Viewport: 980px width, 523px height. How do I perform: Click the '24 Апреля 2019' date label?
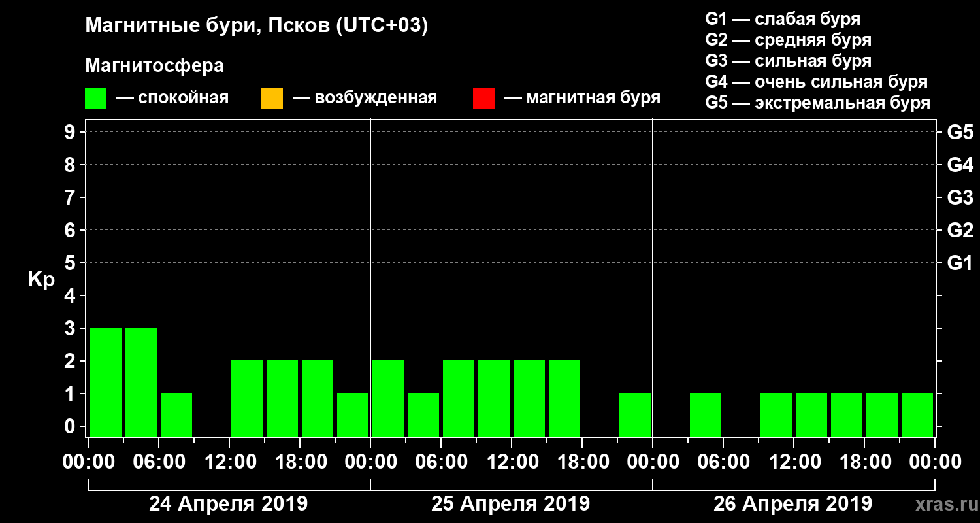point(229,504)
